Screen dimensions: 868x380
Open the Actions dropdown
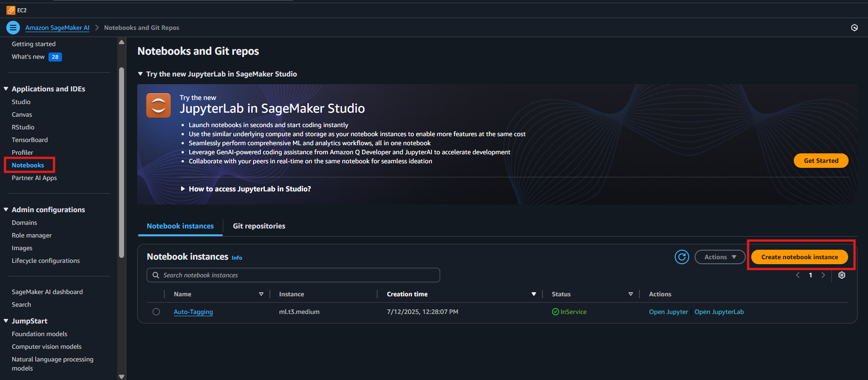720,257
